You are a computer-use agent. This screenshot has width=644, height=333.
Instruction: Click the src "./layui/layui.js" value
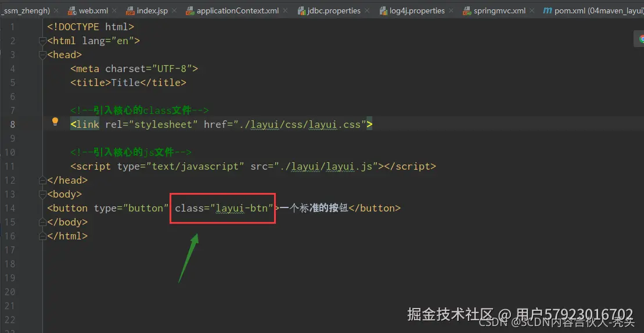pos(326,166)
